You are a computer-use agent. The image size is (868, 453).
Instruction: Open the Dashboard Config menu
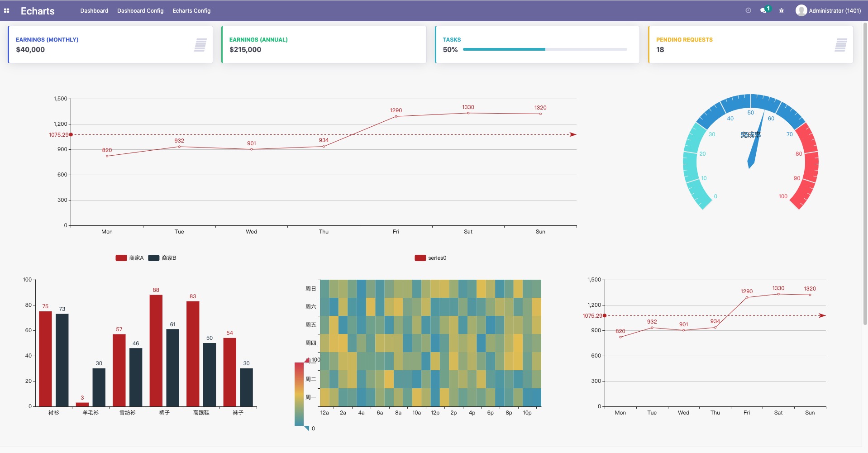pyautogui.click(x=140, y=10)
